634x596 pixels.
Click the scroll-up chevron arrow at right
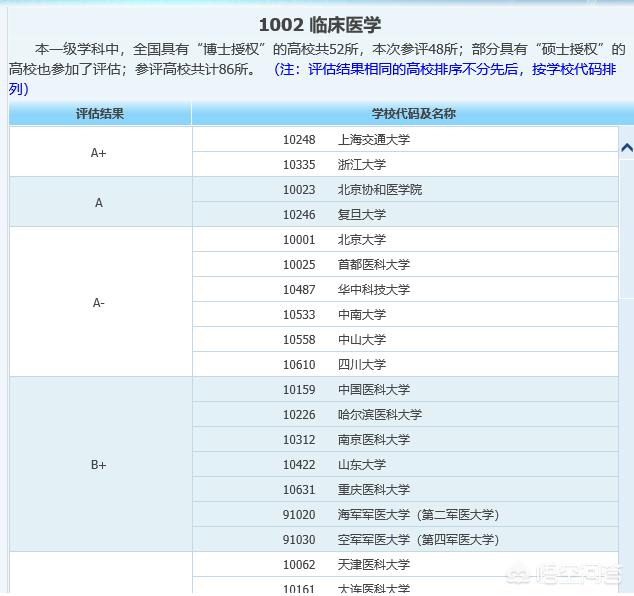pyautogui.click(x=627, y=148)
